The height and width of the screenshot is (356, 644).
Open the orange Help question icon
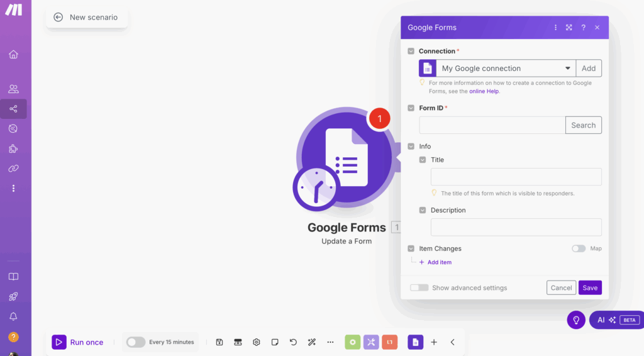click(x=14, y=337)
